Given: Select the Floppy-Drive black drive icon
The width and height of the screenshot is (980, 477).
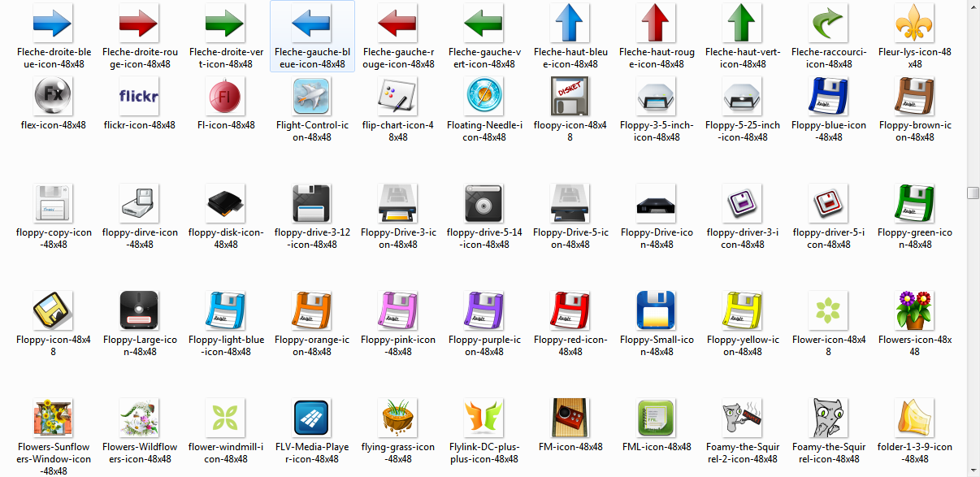Looking at the screenshot, I should 657,203.
